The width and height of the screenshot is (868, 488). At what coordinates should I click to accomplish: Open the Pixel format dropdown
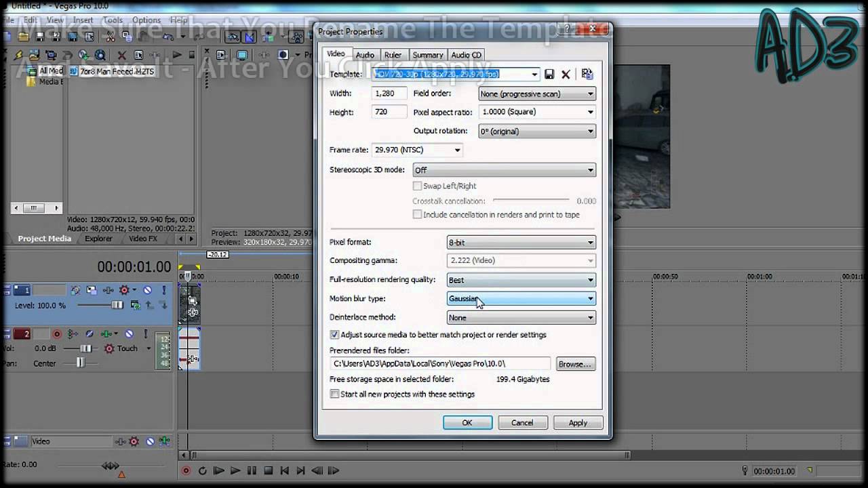[521, 242]
